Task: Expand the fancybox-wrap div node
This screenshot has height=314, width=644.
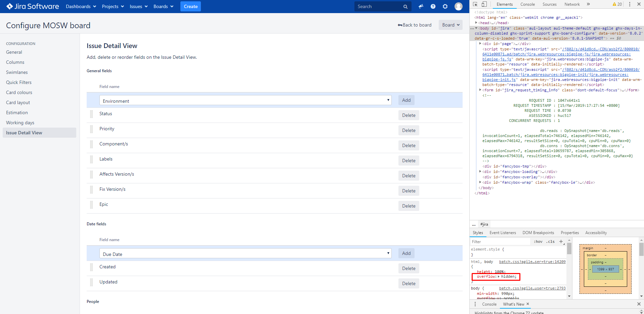Action: [x=480, y=182]
